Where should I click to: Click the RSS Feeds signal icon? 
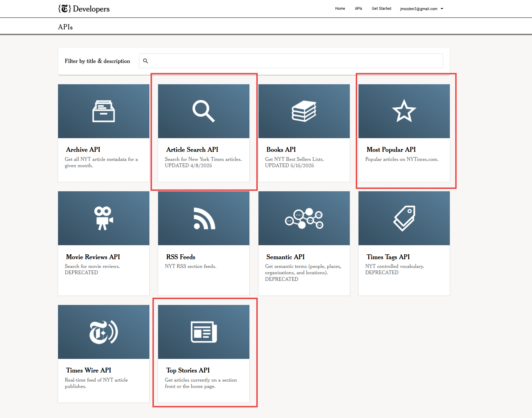click(x=204, y=218)
